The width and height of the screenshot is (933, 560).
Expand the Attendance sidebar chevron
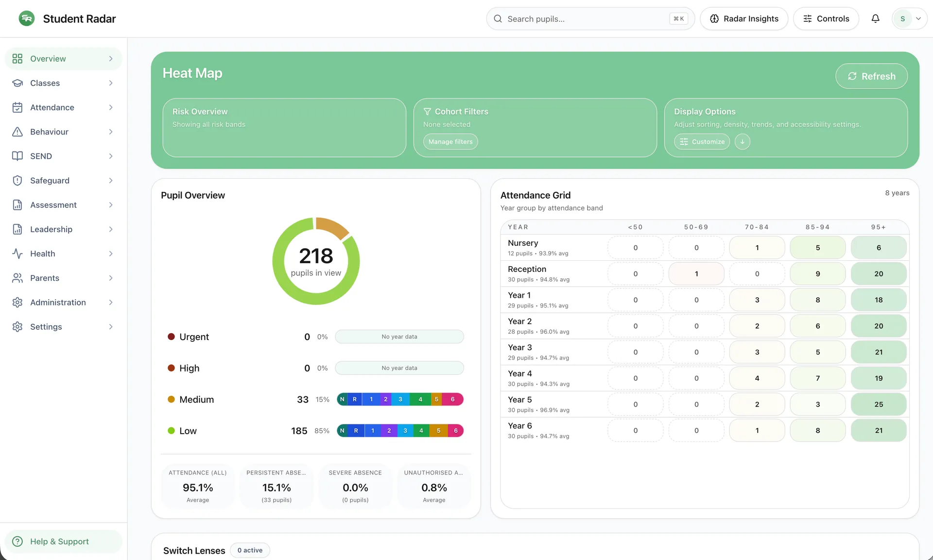111,107
